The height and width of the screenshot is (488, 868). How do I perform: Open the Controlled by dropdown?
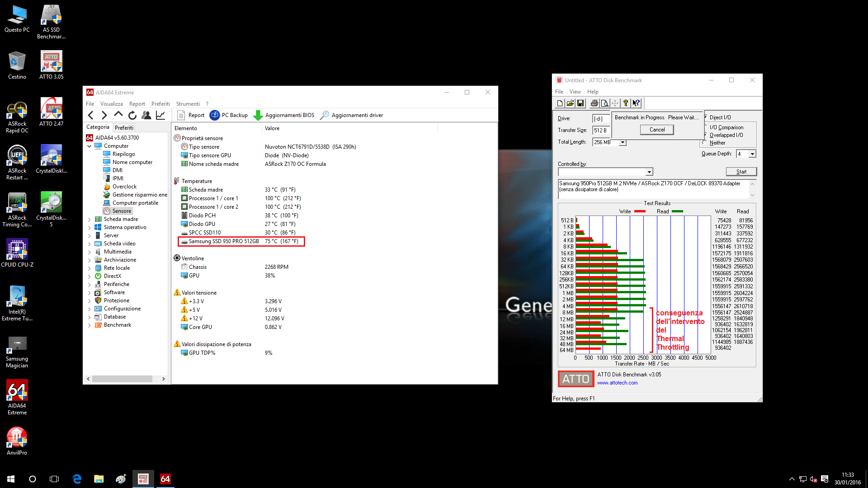[x=649, y=172]
